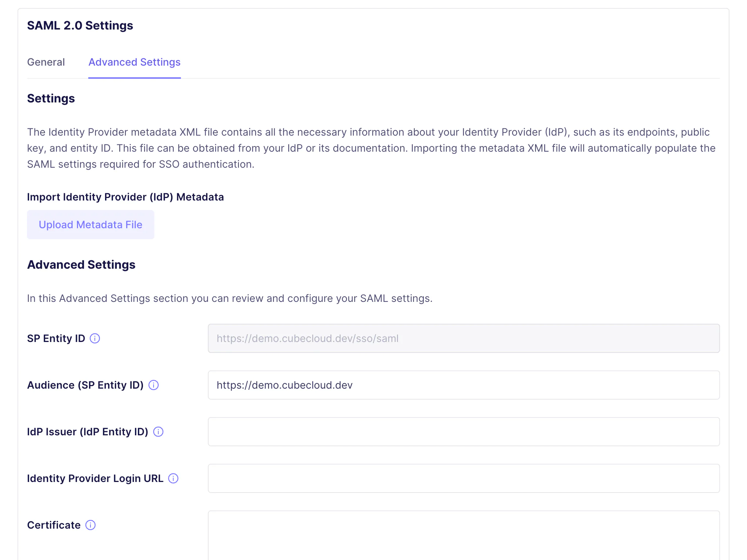Click the bold Advanced Settings section heading
The width and height of the screenshot is (747, 560).
[x=81, y=265]
